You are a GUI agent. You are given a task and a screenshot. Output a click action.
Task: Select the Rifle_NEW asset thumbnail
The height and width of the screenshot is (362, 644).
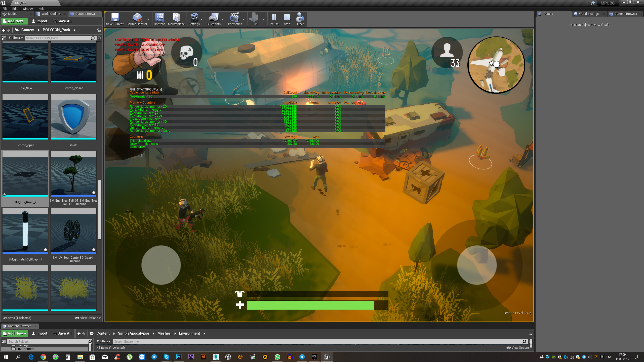(25, 62)
